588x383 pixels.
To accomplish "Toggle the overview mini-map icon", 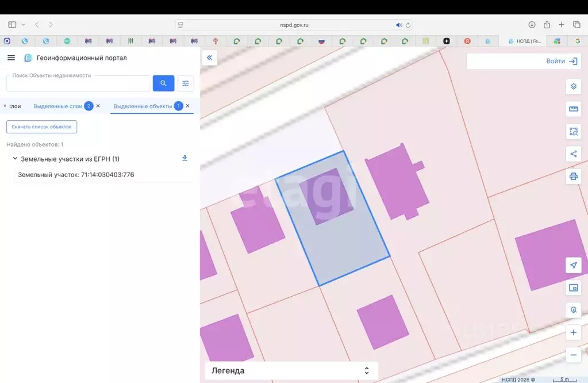I will tap(574, 288).
